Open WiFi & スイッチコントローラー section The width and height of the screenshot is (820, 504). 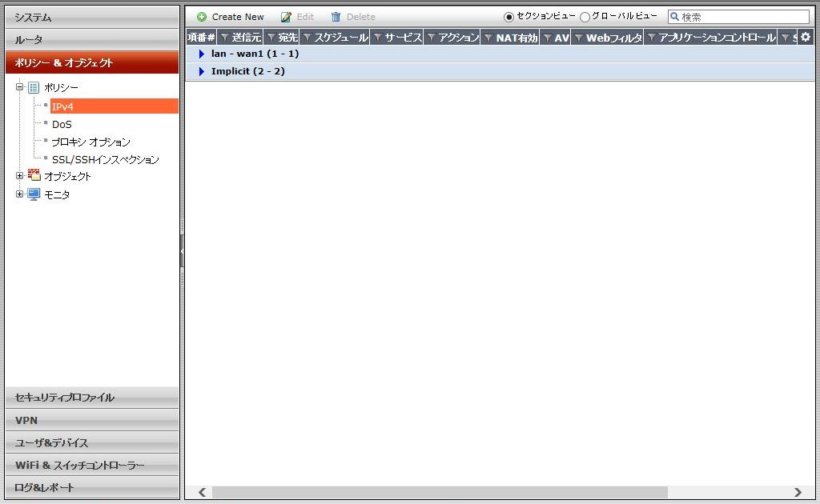(92, 465)
